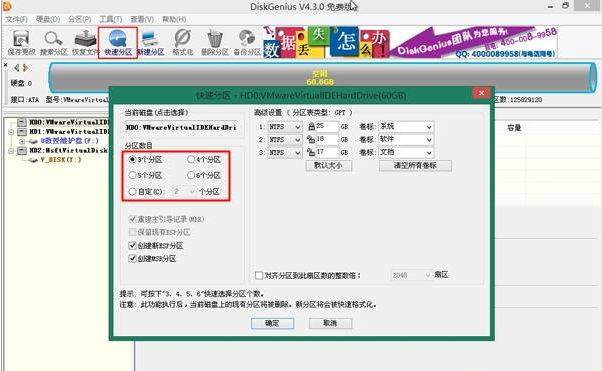This screenshot has width=602, height=371.
Task: Select the Custom (自定) partition count radio
Action: tap(132, 191)
